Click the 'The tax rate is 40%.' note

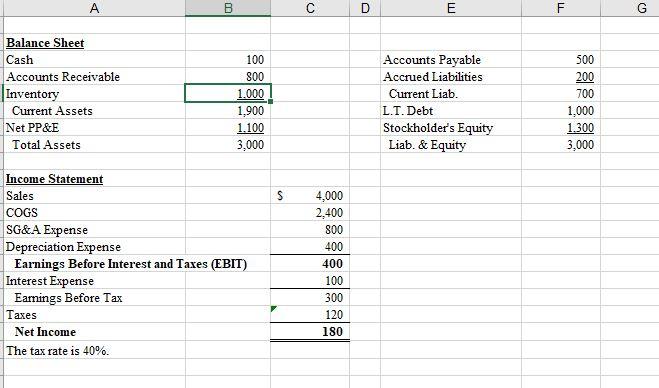coord(57,351)
